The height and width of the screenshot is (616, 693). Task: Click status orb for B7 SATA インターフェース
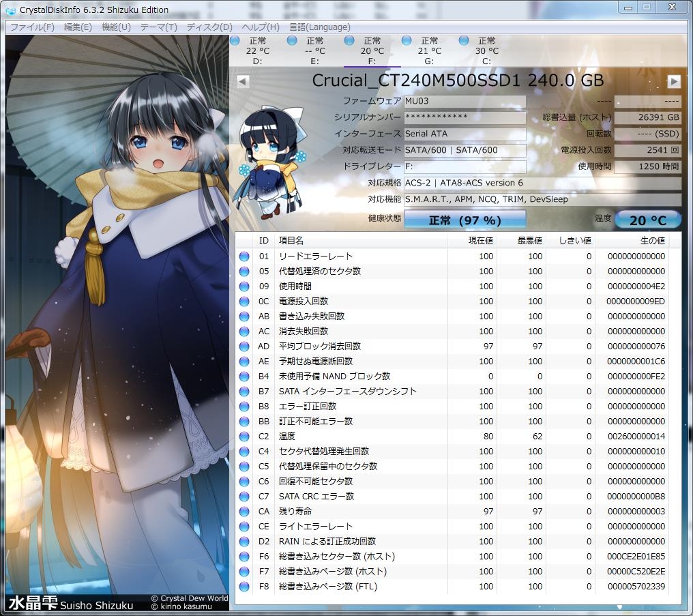coord(244,392)
